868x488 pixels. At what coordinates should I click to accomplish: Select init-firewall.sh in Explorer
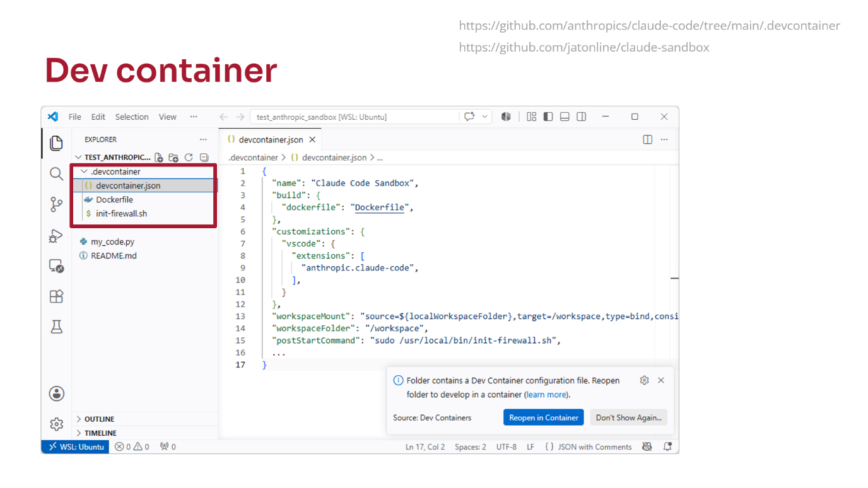121,214
